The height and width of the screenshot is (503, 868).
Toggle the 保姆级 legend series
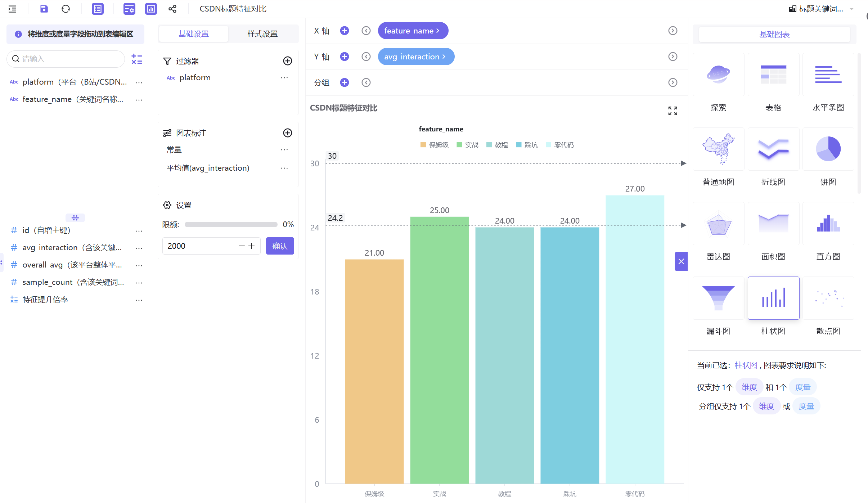coord(434,145)
